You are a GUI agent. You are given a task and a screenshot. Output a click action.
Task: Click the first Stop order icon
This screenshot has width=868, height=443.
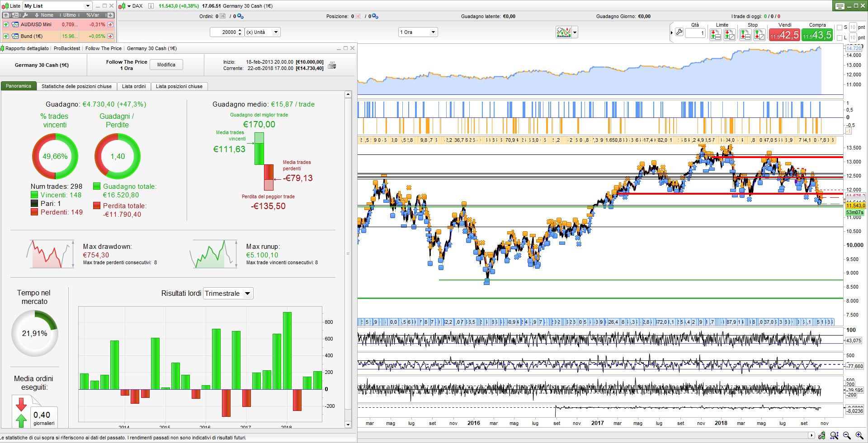point(745,34)
